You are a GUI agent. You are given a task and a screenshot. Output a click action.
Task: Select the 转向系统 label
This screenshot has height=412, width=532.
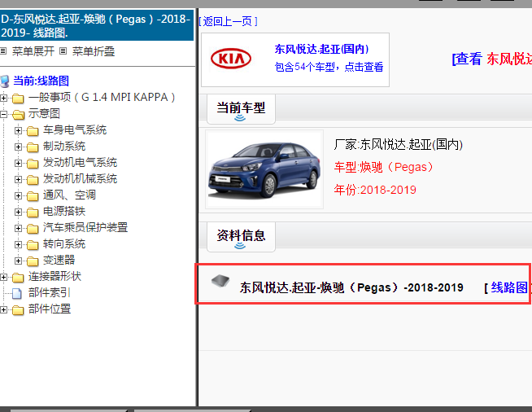coord(64,244)
